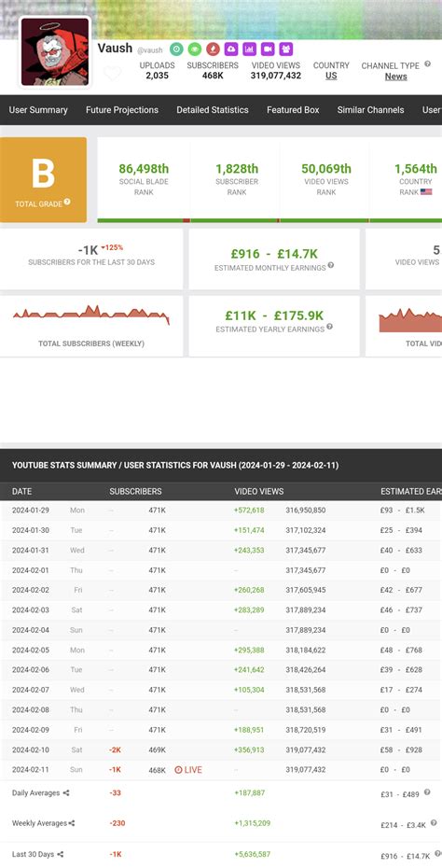The width and height of the screenshot is (442, 868).
Task: Favorite the channel with the heart icon
Action: pos(112,73)
